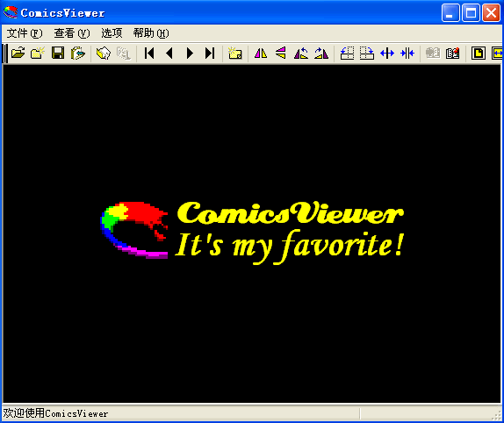Open the 文件(F) menu
Image resolution: width=504 pixels, height=423 pixels.
pos(25,33)
